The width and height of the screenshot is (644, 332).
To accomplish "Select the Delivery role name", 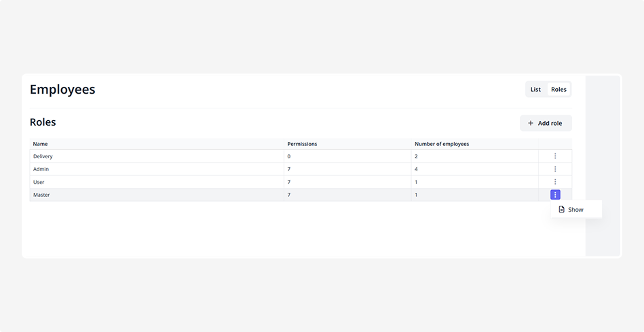I will tap(43, 156).
